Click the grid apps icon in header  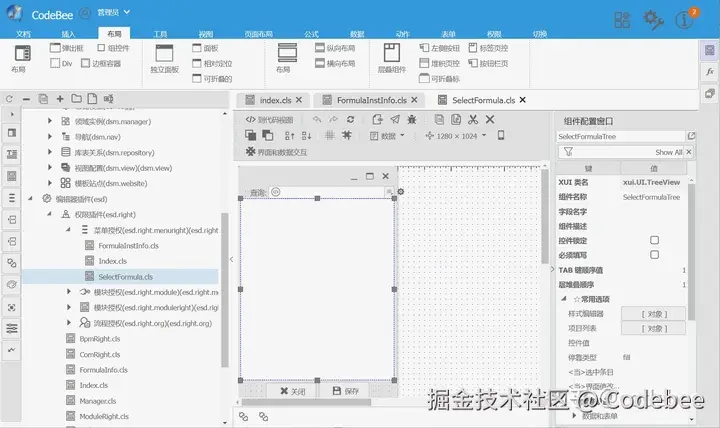tap(622, 20)
